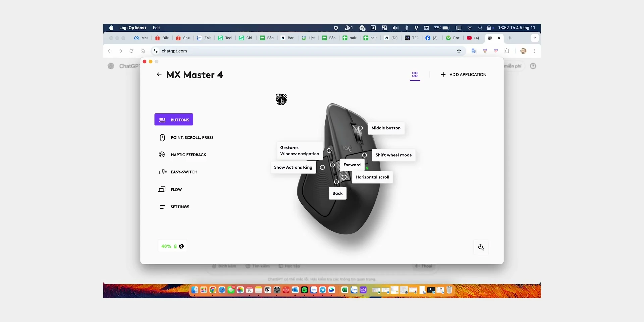
Task: Select the applications grid view icon
Action: [x=415, y=75]
